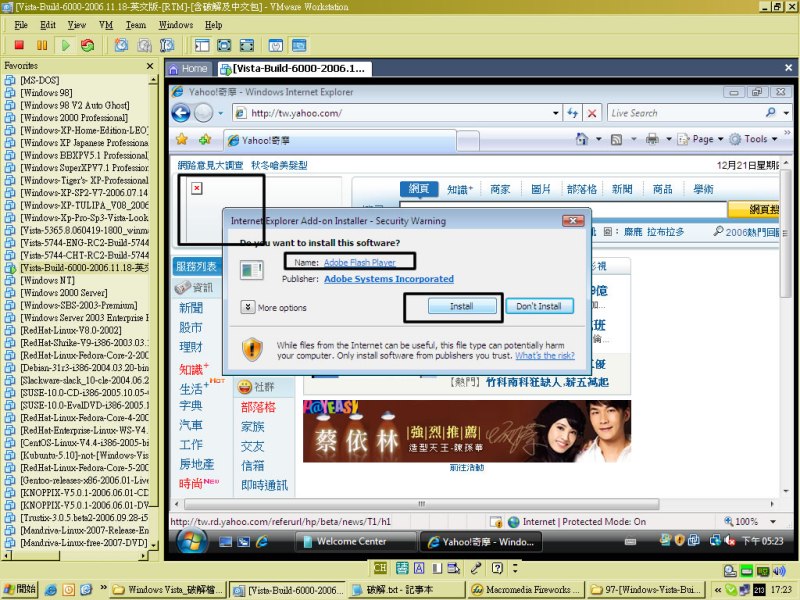The height and width of the screenshot is (600, 800).
Task: Take a snapshot using the snapshot icon
Action: point(121,45)
